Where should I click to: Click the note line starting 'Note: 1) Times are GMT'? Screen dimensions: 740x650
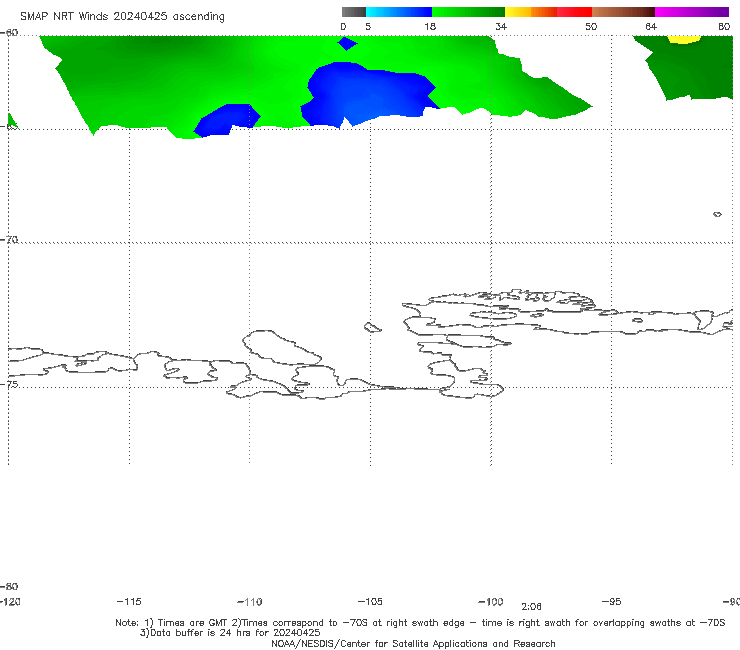(x=420, y=623)
